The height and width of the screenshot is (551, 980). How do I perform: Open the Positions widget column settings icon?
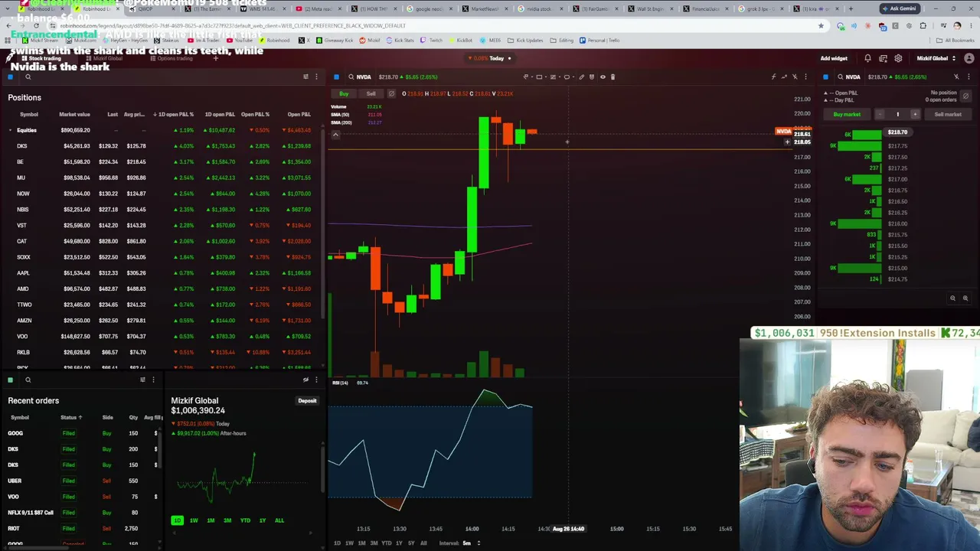[305, 77]
